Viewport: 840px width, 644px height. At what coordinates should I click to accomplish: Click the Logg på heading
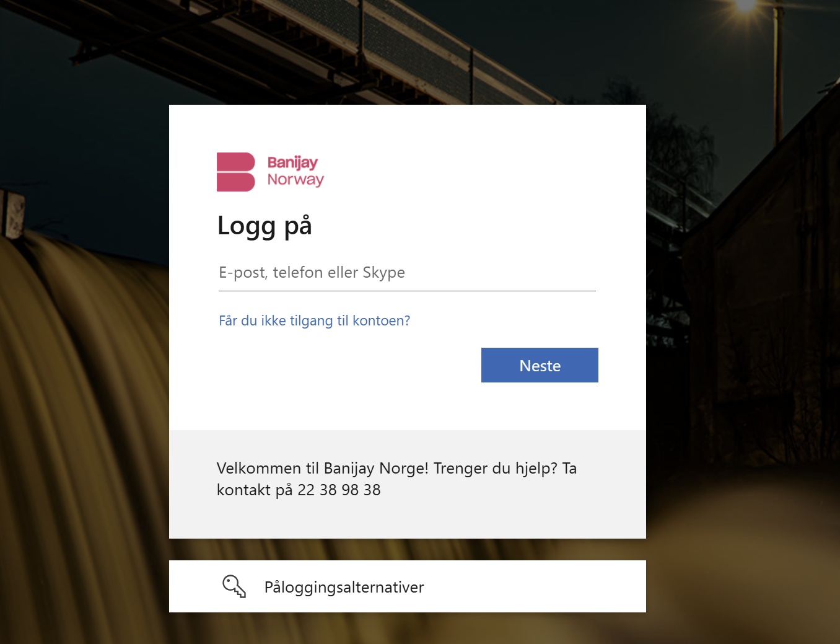[265, 226]
